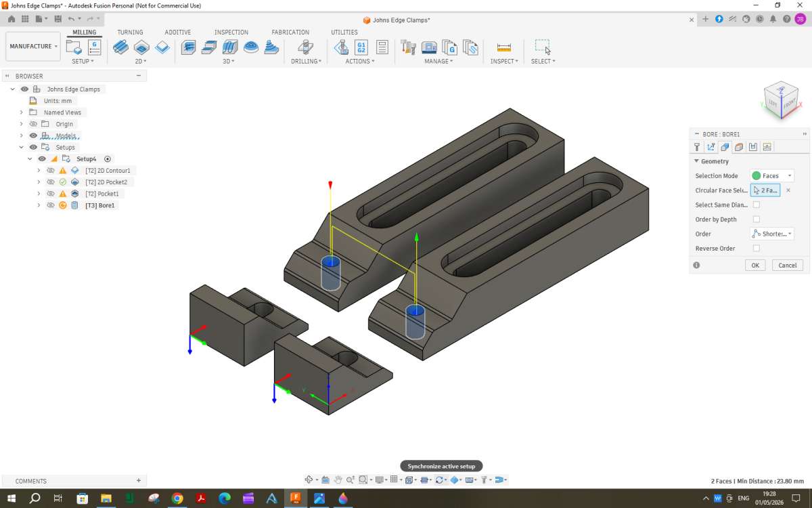Viewport: 812px width, 508px height.
Task: Open the Tool Library
Action: (408, 47)
